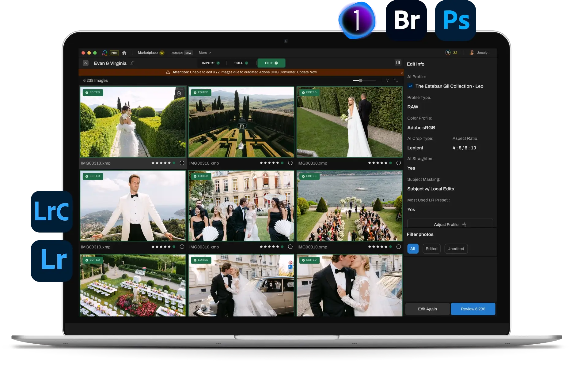Click the Update Now link
This screenshot has height=370, width=588.
tap(307, 72)
